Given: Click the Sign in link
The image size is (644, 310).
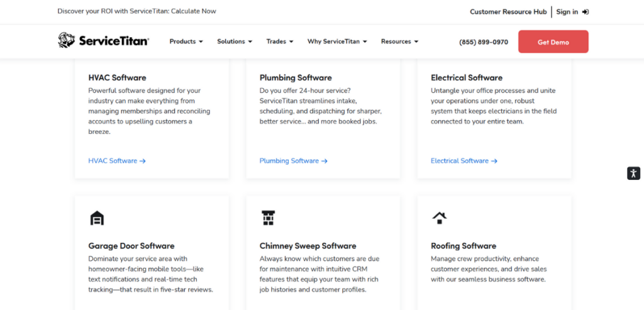Looking at the screenshot, I should click(x=572, y=12).
